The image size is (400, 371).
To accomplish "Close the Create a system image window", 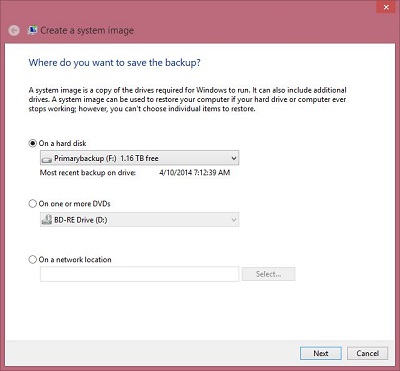I will tap(386, 7).
